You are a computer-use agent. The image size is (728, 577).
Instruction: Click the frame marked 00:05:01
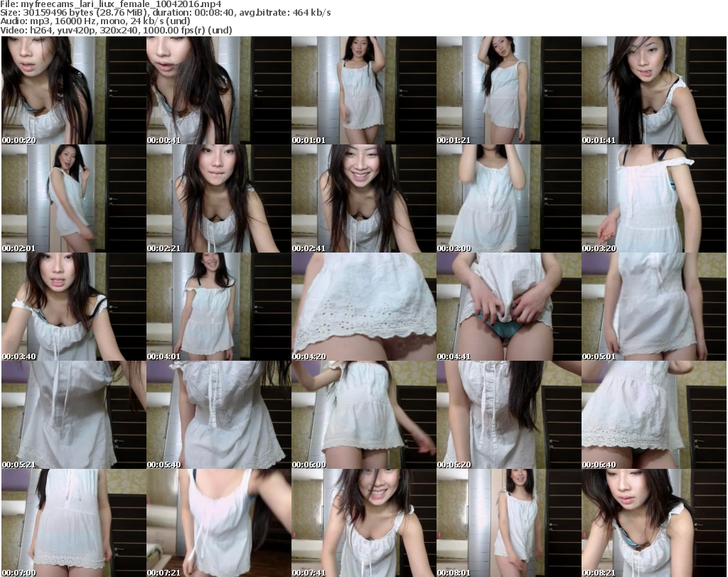click(653, 307)
